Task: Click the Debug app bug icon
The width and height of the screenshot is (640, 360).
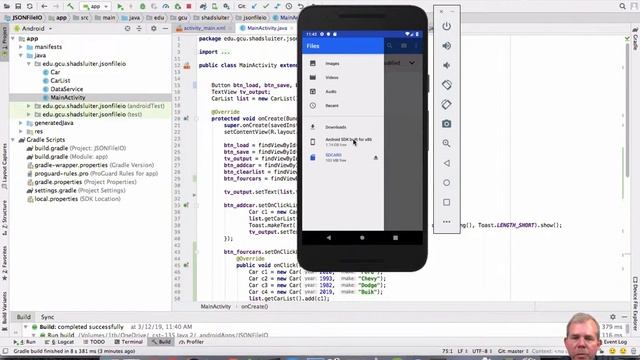Action: (x=142, y=7)
